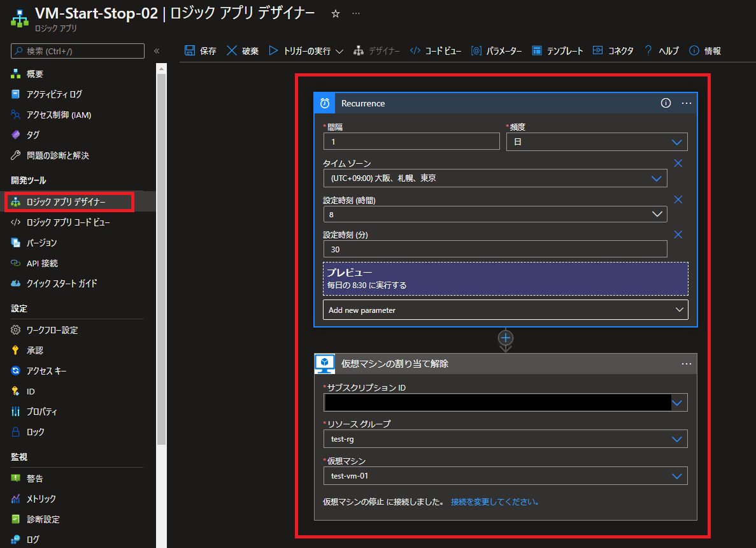Image resolution: width=756 pixels, height=548 pixels.
Task: Click the discard (破棄) X icon
Action: [x=232, y=50]
